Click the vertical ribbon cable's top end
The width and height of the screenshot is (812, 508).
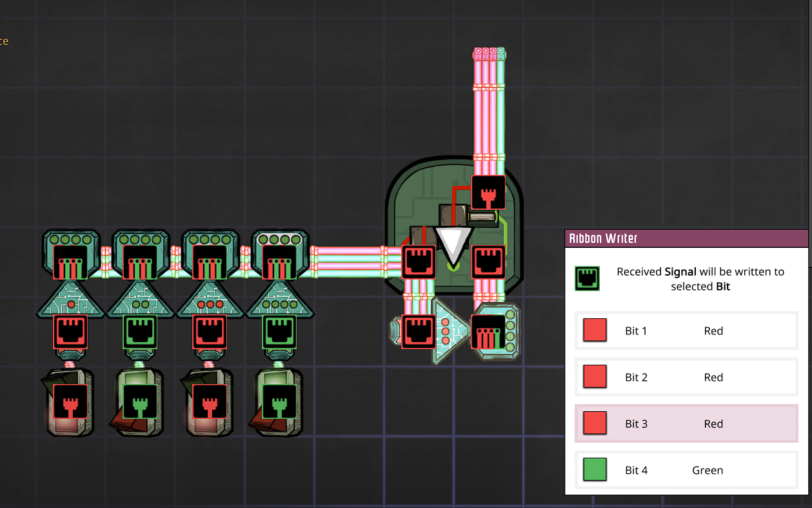pyautogui.click(x=489, y=52)
